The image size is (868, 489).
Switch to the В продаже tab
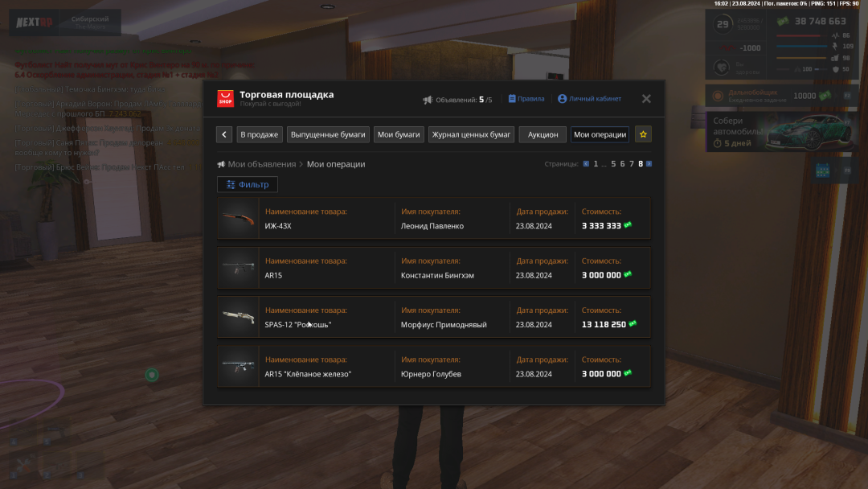[260, 134]
